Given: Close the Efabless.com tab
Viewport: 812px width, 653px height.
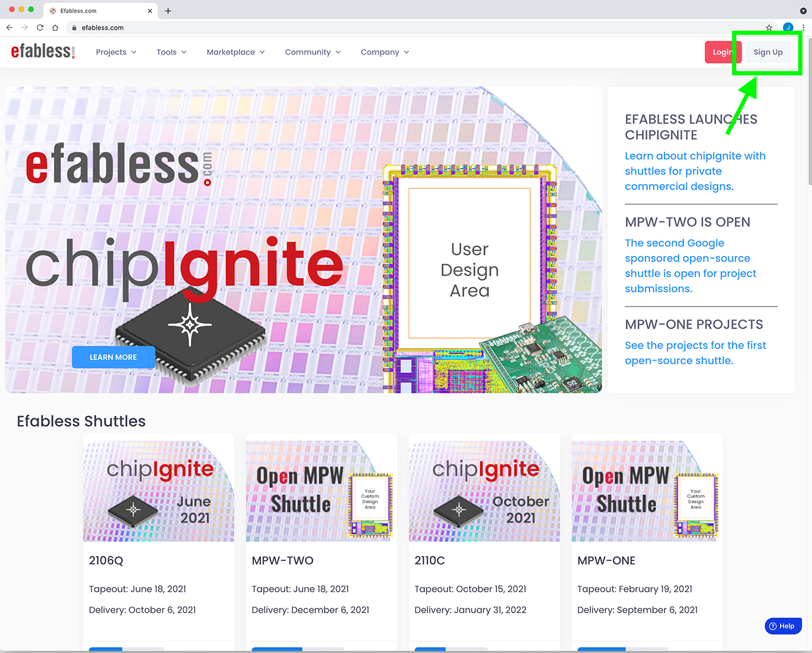Looking at the screenshot, I should (x=150, y=11).
